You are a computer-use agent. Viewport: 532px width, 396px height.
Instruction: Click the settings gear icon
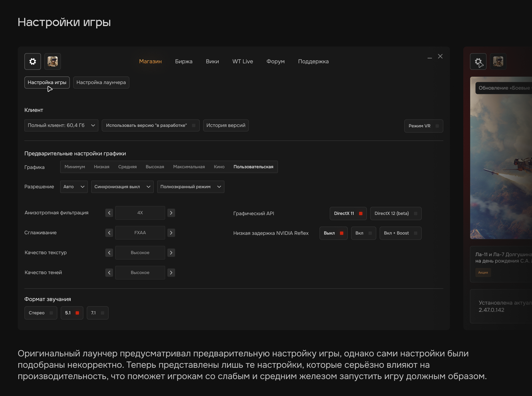pyautogui.click(x=33, y=61)
